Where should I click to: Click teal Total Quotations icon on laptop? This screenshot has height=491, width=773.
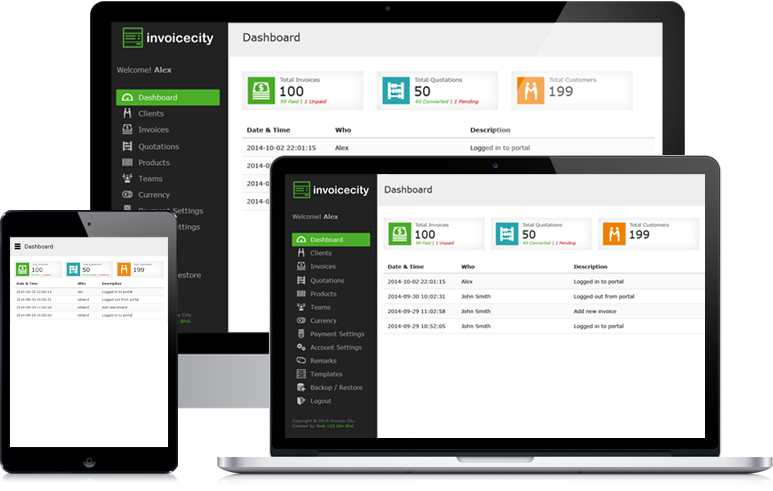pyautogui.click(x=507, y=234)
